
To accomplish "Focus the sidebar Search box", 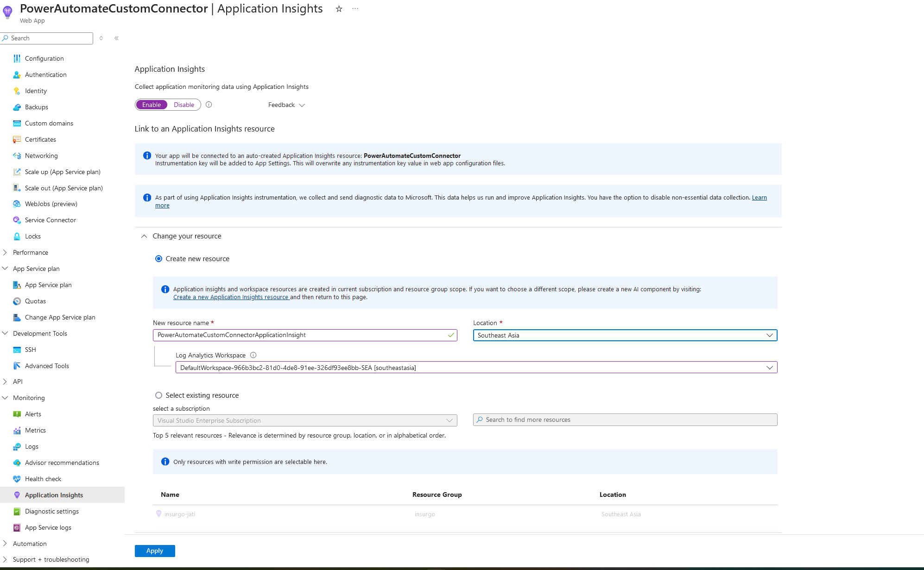I will (47, 38).
